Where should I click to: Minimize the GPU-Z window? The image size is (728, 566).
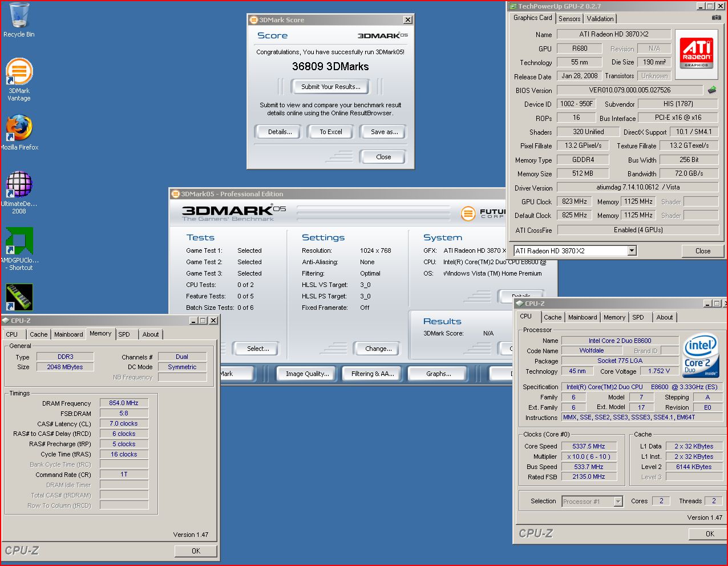coord(701,6)
